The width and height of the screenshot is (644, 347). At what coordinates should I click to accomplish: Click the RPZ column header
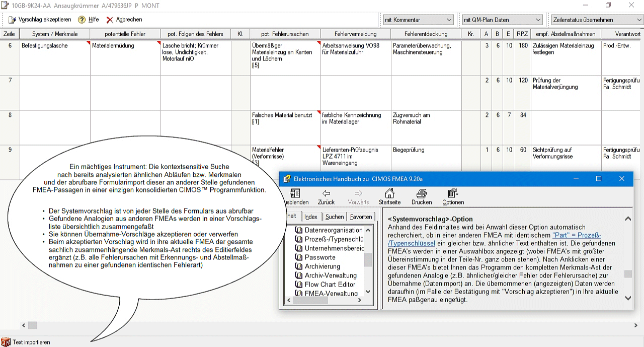(522, 34)
